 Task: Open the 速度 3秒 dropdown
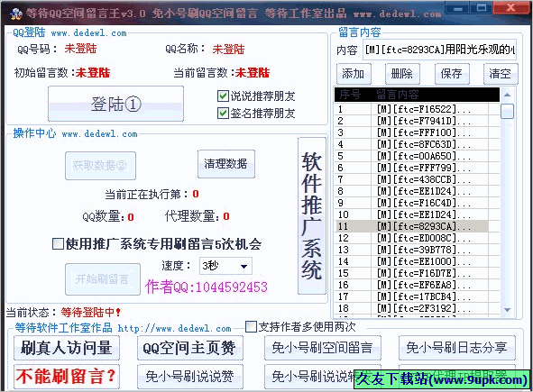pos(225,266)
